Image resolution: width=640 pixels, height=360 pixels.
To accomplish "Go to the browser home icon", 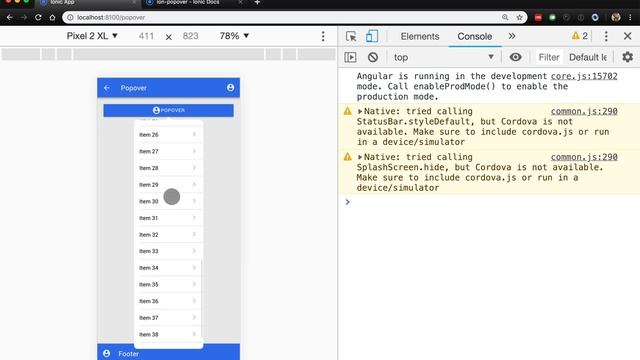I will tap(52, 18).
